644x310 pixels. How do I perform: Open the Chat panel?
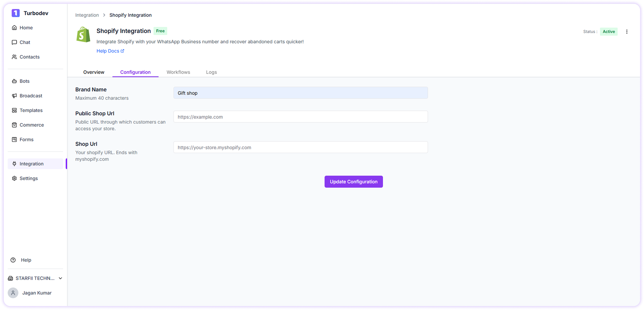click(x=25, y=42)
